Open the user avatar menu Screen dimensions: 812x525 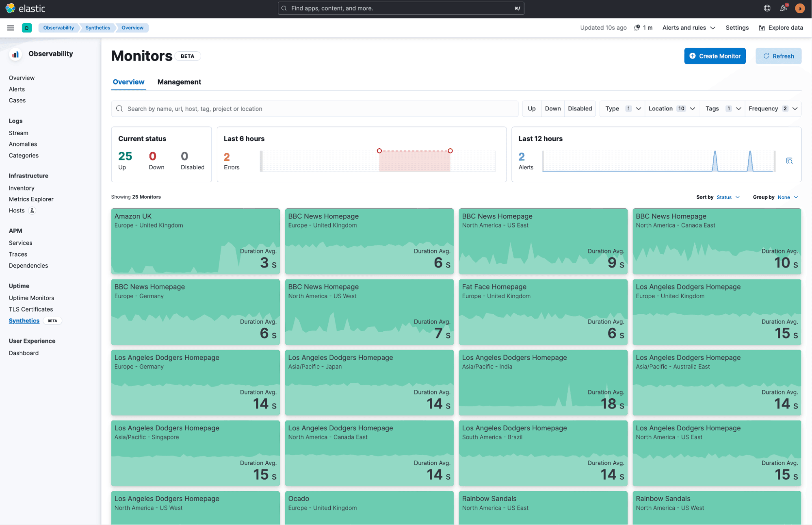tap(799, 8)
